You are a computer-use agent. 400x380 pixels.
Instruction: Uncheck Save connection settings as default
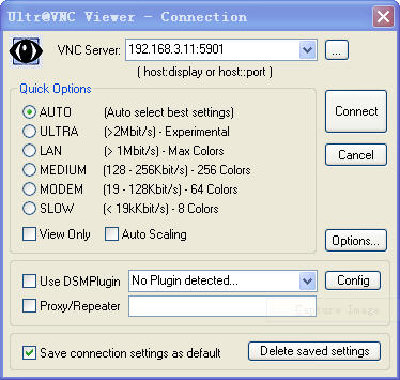29,353
